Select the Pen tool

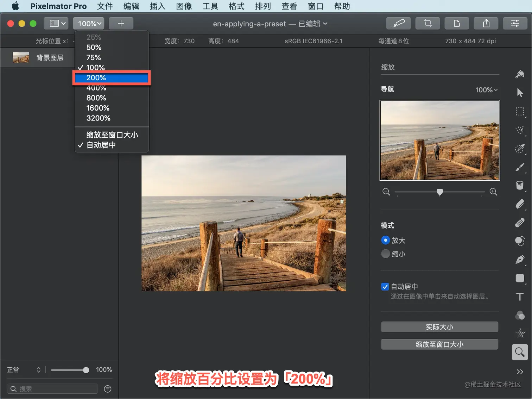(x=520, y=260)
